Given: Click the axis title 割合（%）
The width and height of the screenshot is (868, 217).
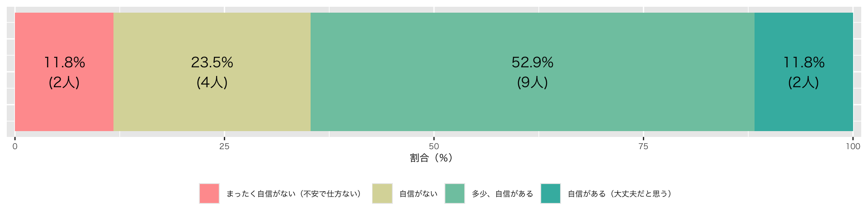Looking at the screenshot, I should tap(432, 158).
